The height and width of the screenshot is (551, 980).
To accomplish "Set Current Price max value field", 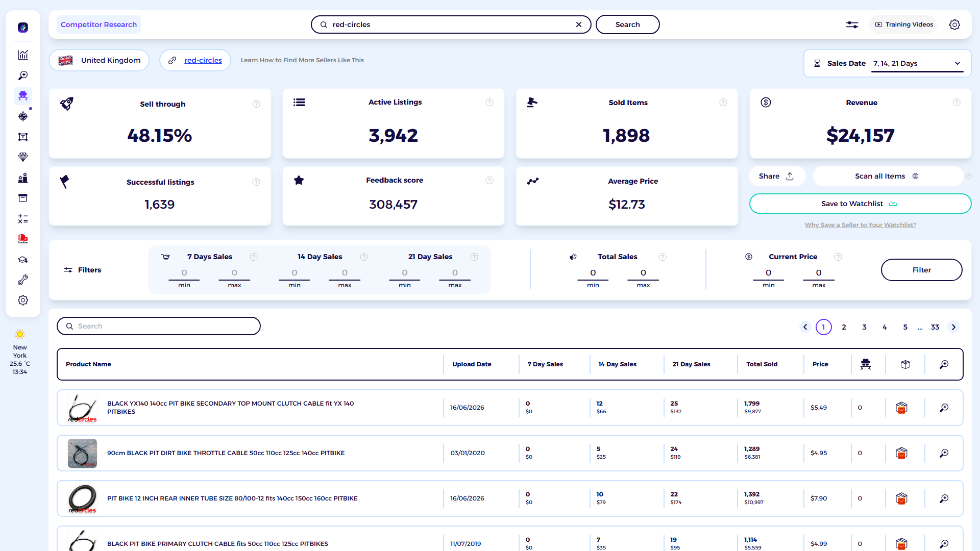I will pos(819,273).
